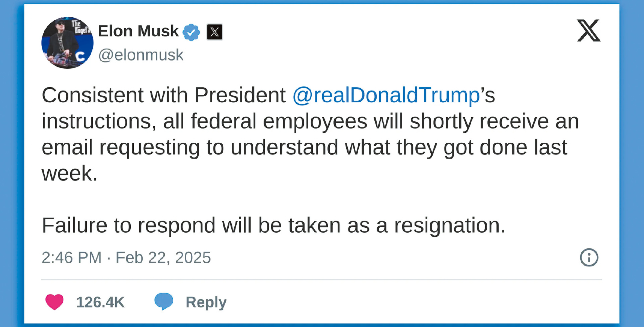Viewport: 644px width, 327px height.
Task: Click the divider line above the like count
Action: [321, 280]
